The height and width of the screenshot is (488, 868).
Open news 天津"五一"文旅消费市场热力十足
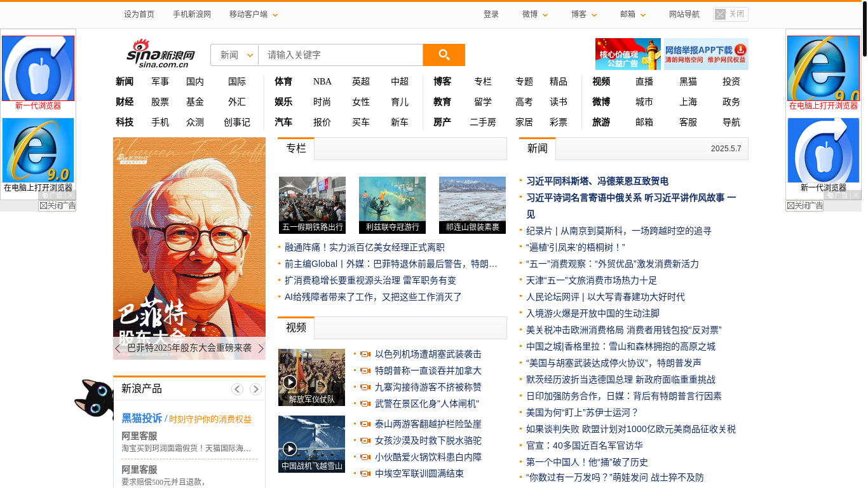tap(592, 280)
